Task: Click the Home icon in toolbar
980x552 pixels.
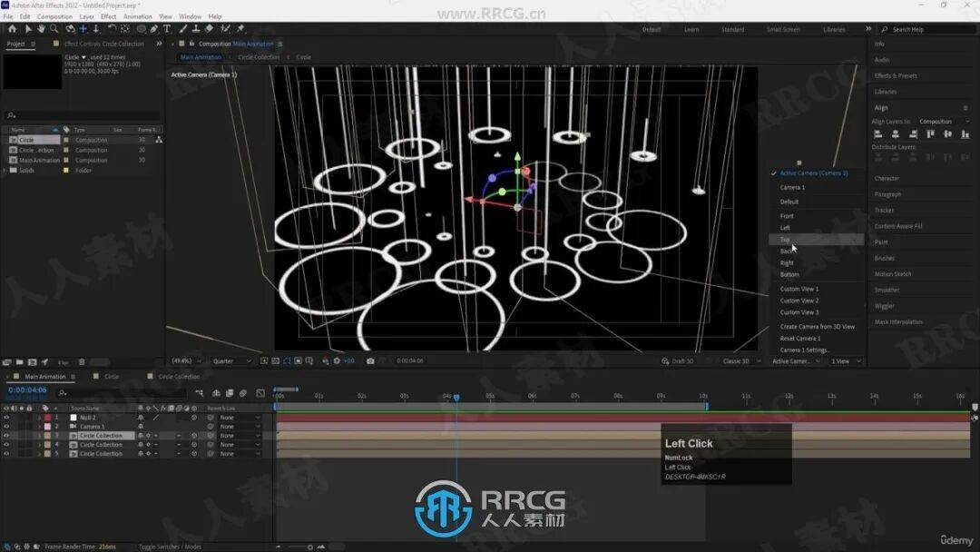Action: click(12, 29)
